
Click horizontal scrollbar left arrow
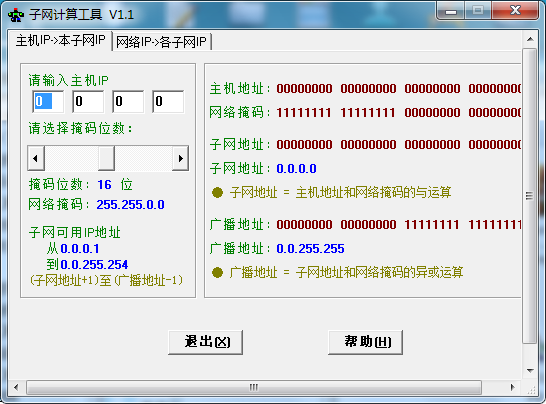(x=16, y=387)
